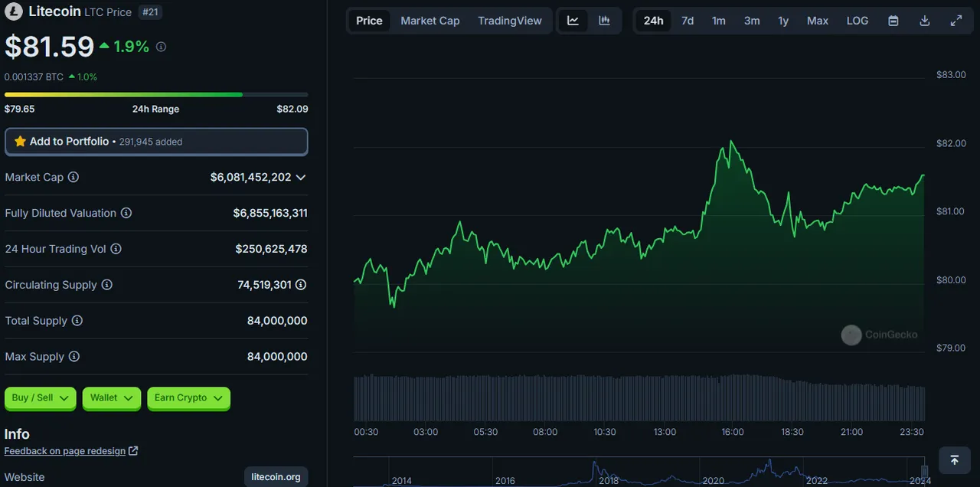Show Circulating Supply label info icon
This screenshot has width=980, height=487.
[x=107, y=285]
